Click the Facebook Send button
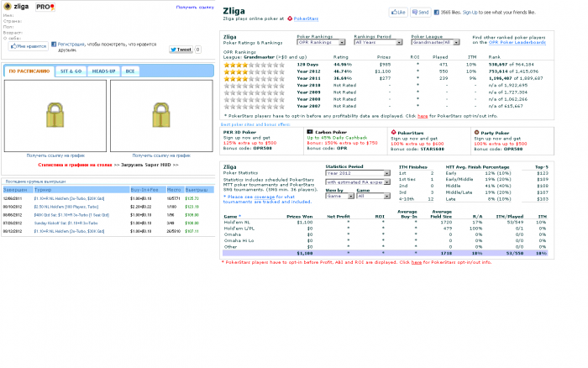The image size is (588, 368). (x=420, y=13)
